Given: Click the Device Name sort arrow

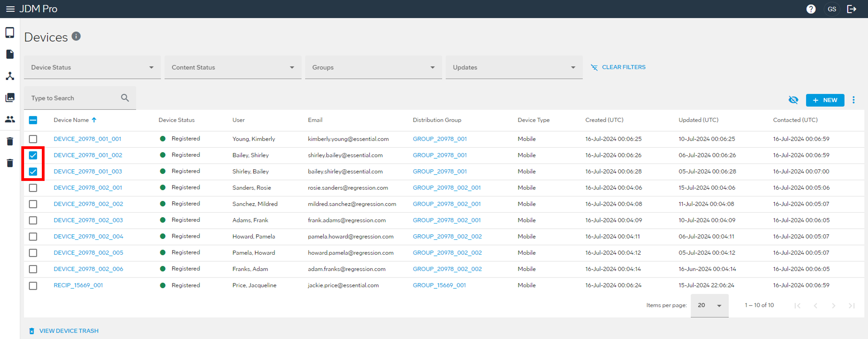Looking at the screenshot, I should pyautogui.click(x=94, y=120).
